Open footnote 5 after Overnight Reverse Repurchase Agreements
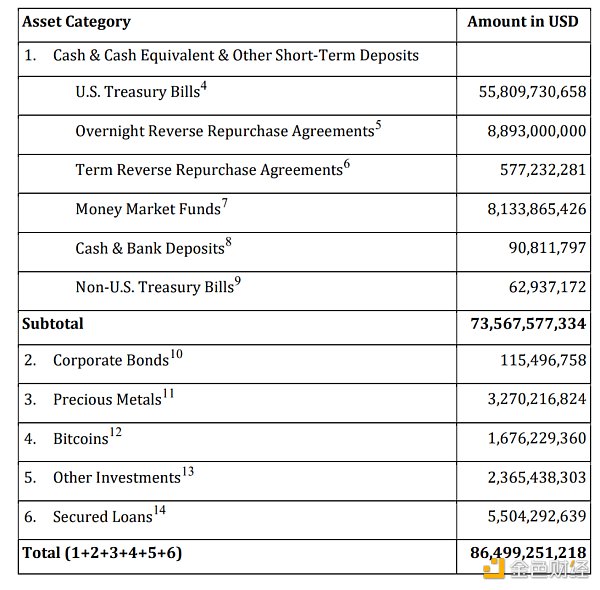Viewport: 600px width, 590px height. pyautogui.click(x=378, y=125)
